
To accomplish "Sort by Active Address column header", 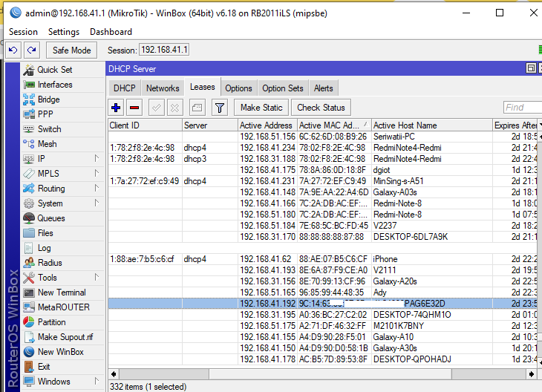I will point(267,125).
